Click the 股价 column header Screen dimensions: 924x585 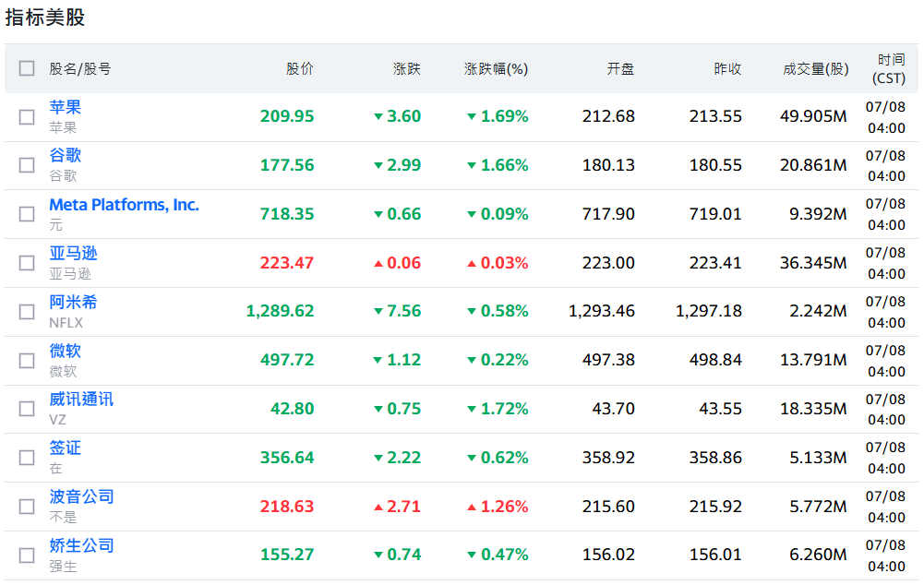pos(300,69)
